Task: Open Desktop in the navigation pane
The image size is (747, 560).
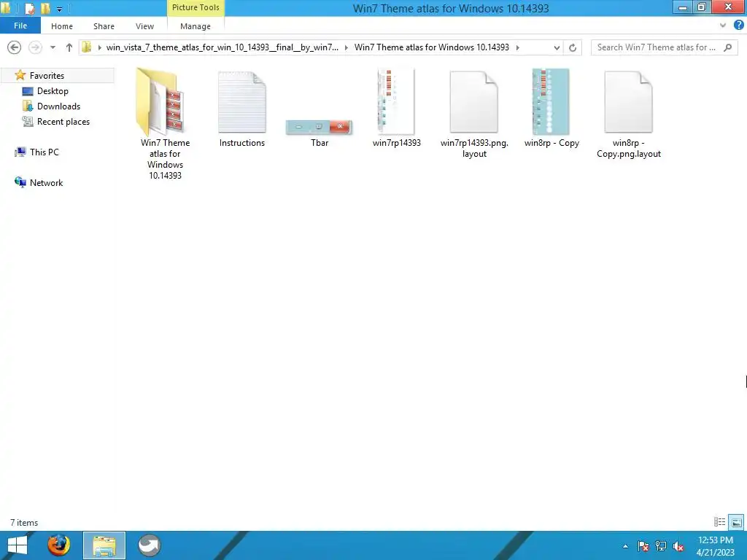Action: click(53, 91)
